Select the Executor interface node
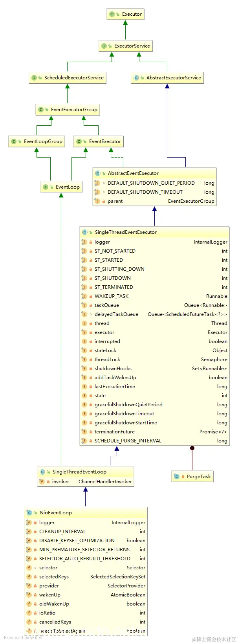Screen dimensions: 238x644 [125, 14]
